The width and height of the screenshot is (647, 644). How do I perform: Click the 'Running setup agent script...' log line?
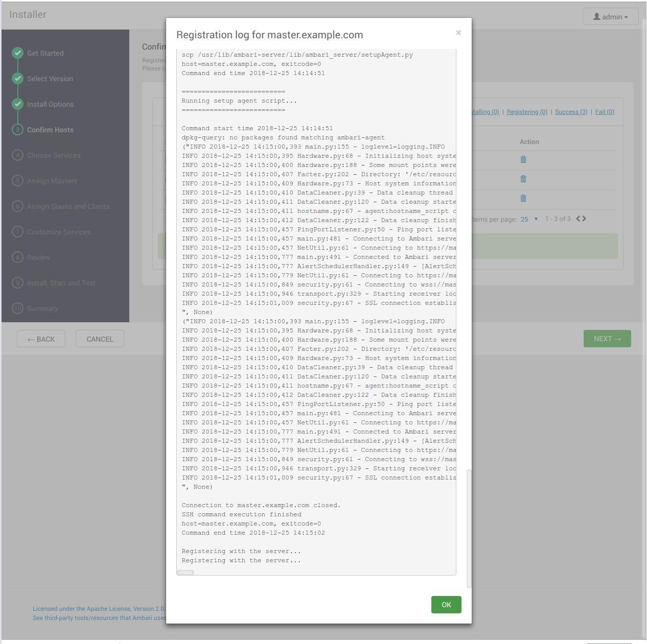tap(239, 101)
